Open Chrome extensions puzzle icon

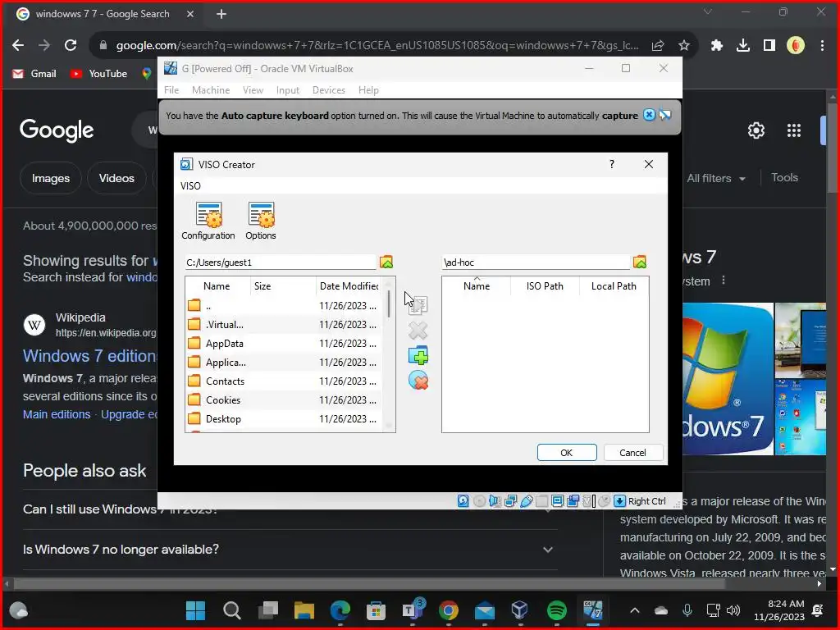(x=716, y=46)
